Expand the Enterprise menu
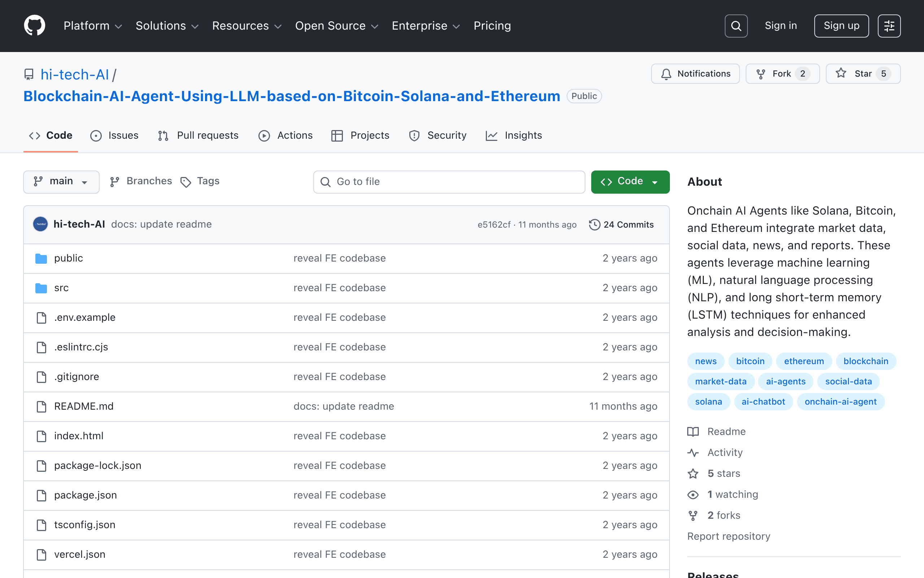This screenshot has height=578, width=924. (426, 26)
